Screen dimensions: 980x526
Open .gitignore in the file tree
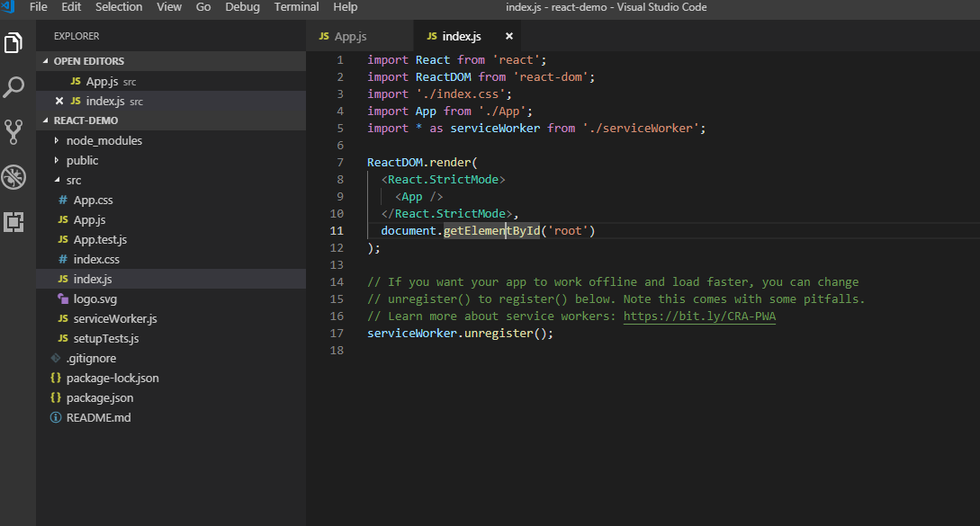[171, 358]
